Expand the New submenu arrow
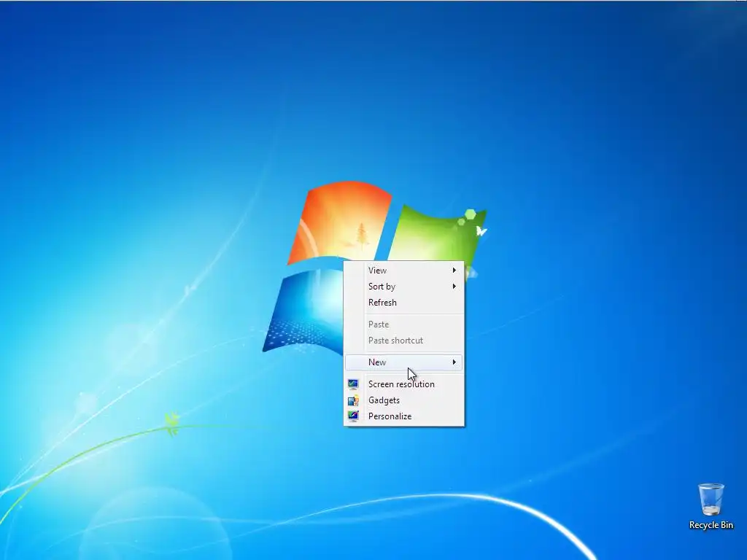The width and height of the screenshot is (747, 560). coord(454,362)
